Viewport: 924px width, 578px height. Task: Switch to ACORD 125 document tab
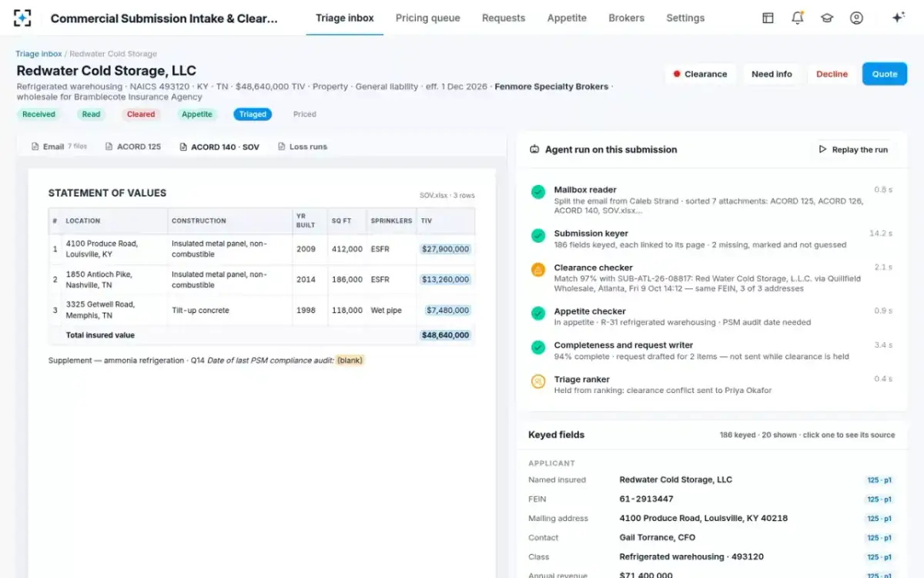tap(132, 146)
